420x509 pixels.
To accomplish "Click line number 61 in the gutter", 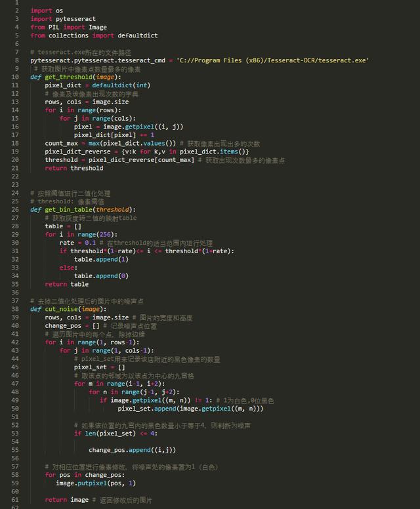I will 15,500.
